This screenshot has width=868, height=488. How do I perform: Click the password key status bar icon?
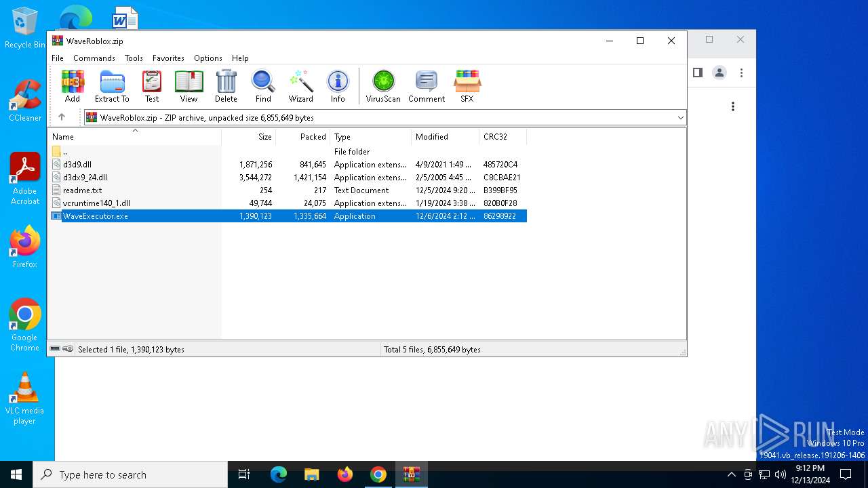point(68,349)
